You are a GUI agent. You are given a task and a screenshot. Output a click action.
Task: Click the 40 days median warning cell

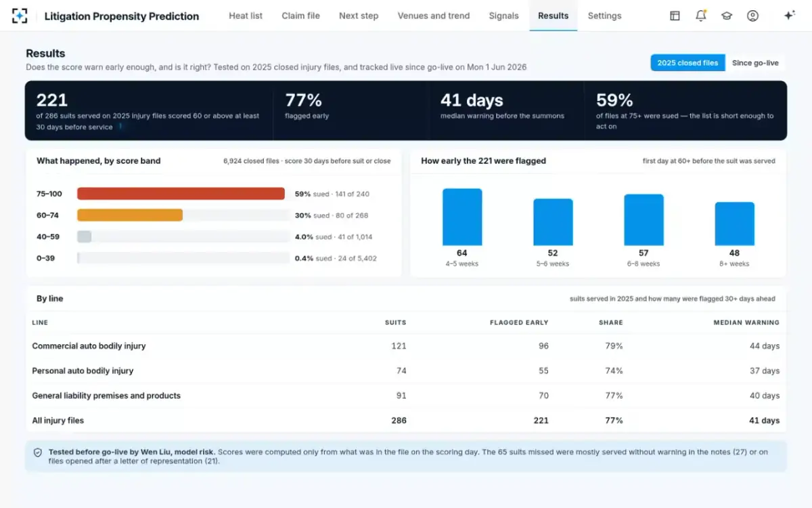click(x=765, y=396)
